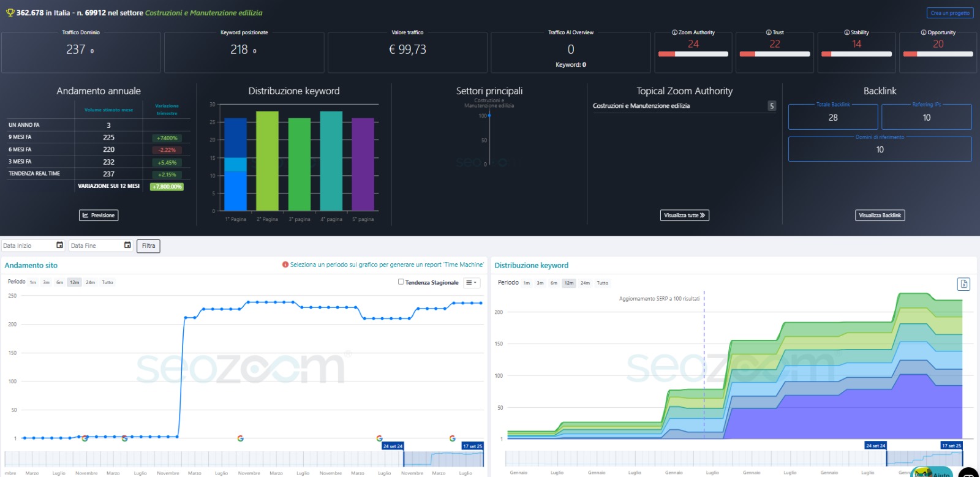Click the Visualizza Backlink button

coord(880,215)
